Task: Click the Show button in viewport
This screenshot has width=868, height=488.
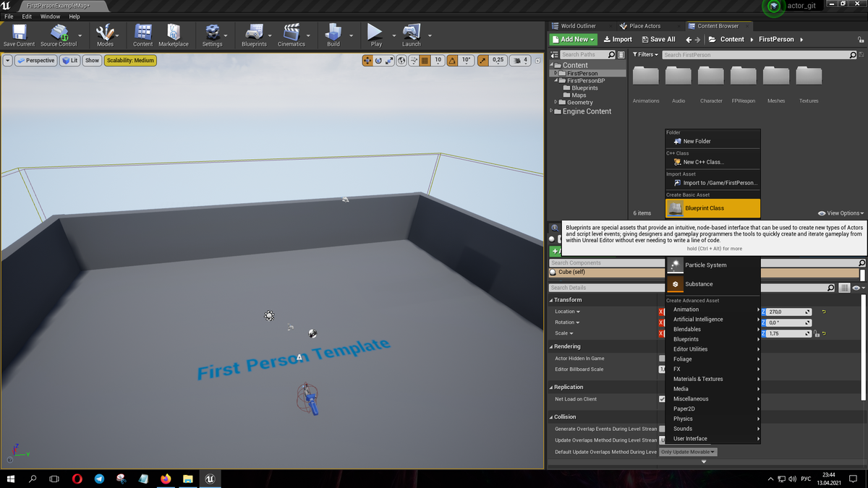Action: pos(92,61)
